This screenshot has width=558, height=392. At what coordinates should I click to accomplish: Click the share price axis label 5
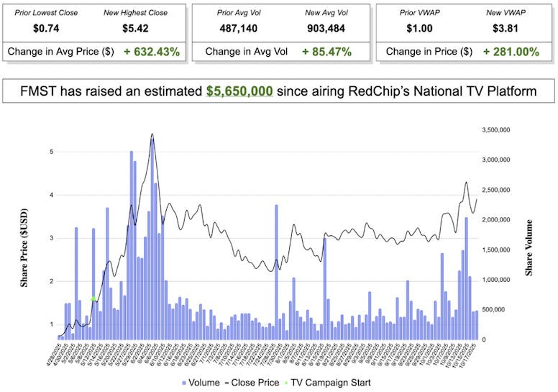52,152
